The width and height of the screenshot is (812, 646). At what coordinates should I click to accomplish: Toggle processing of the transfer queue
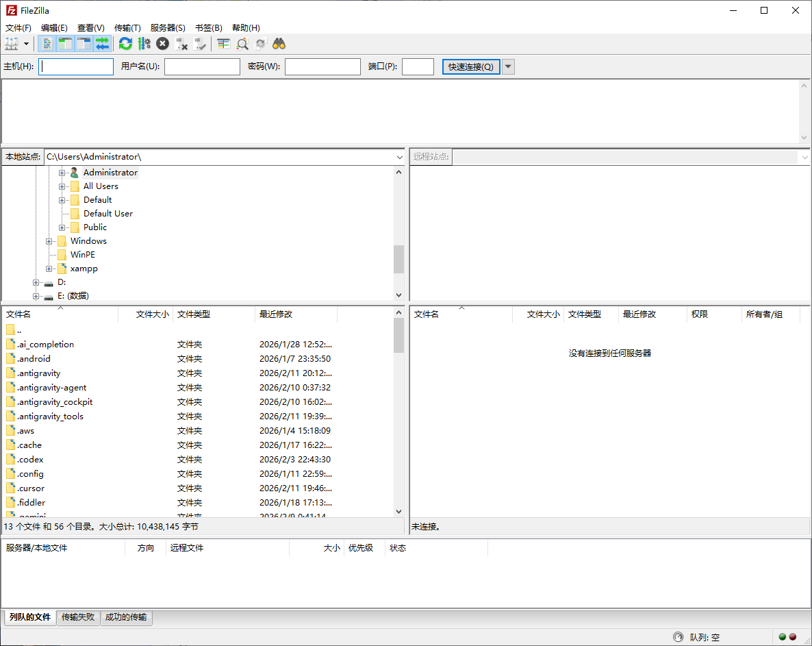[x=144, y=43]
